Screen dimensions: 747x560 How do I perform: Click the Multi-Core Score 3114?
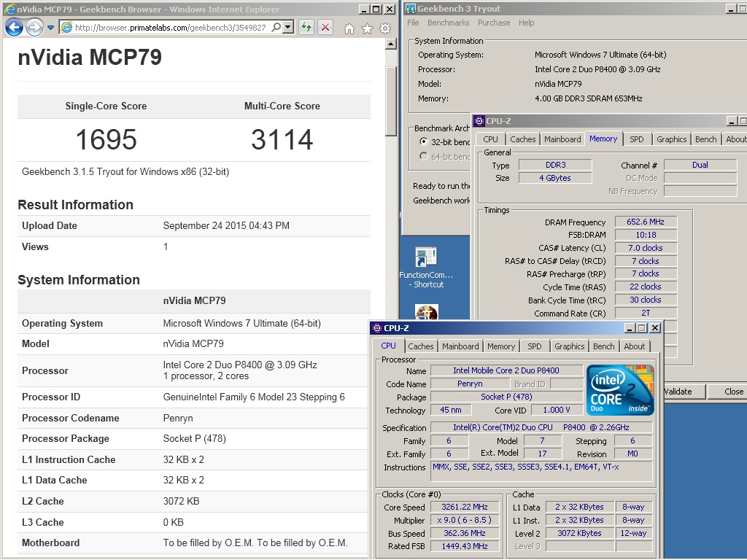tap(282, 139)
